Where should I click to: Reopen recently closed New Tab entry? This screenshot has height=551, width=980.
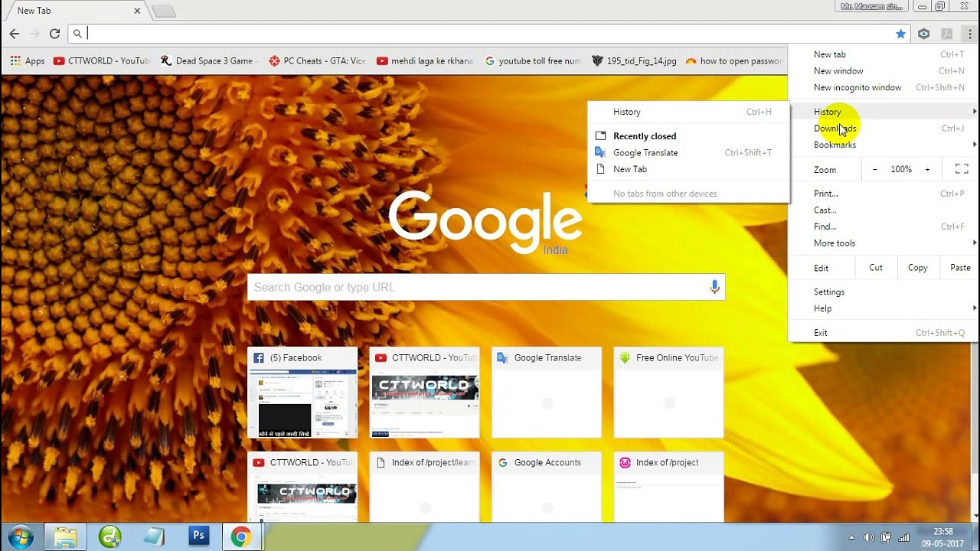click(688, 169)
